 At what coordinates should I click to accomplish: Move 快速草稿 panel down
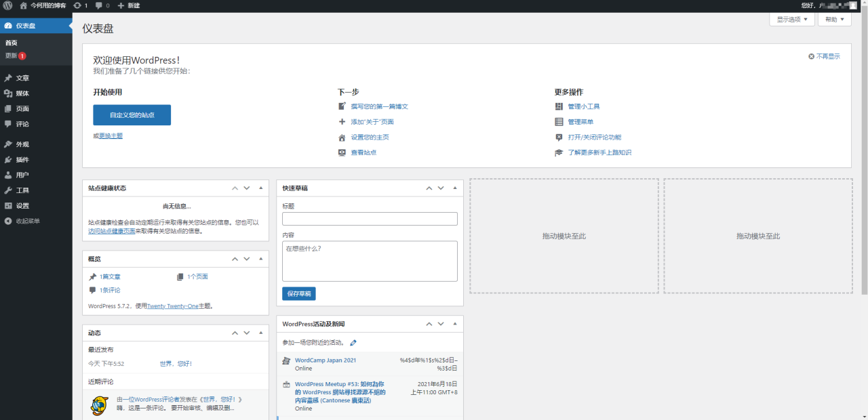click(441, 188)
